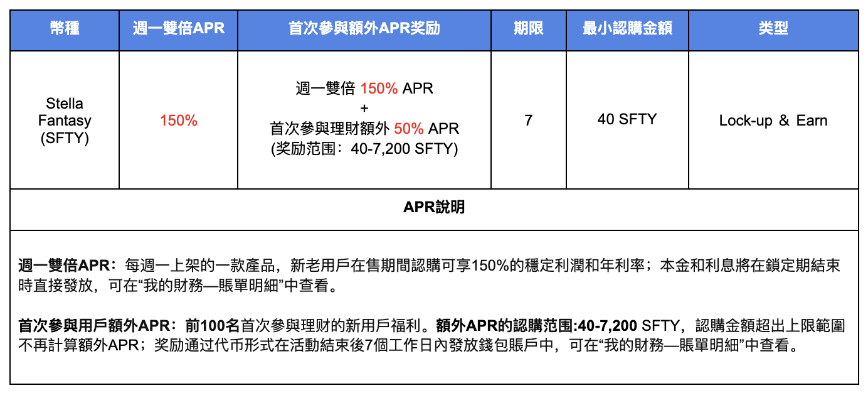868x393 pixels.
Task: Click the 最小認購金額 column header
Action: pos(627,29)
